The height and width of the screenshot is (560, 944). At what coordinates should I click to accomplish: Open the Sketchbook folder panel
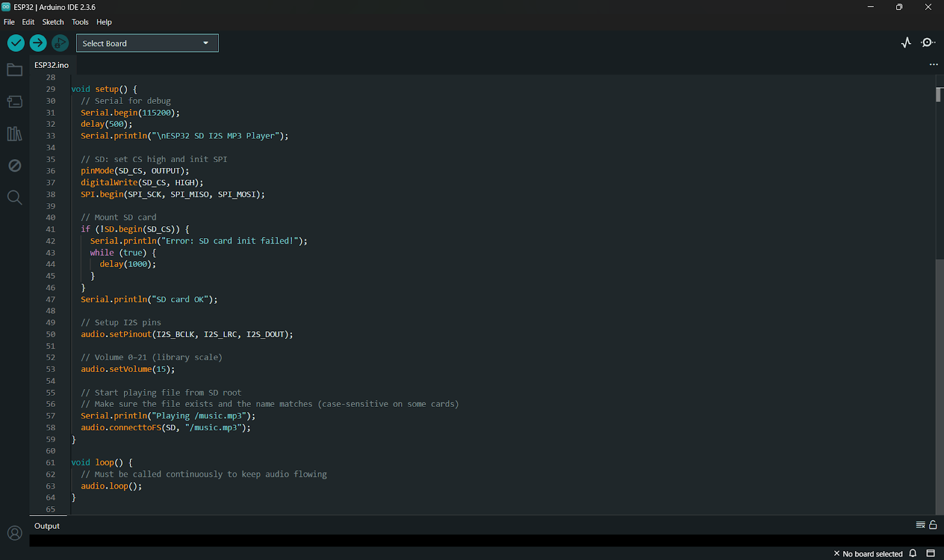point(15,70)
